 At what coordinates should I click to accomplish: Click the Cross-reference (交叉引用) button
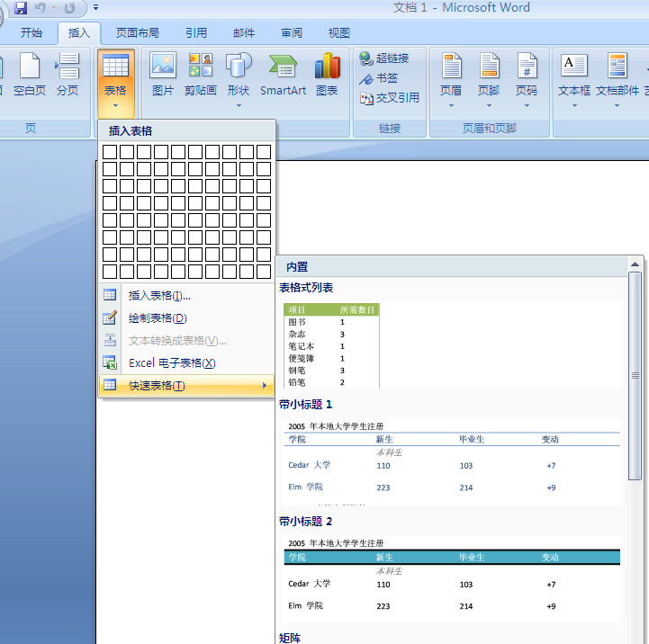pyautogui.click(x=390, y=98)
